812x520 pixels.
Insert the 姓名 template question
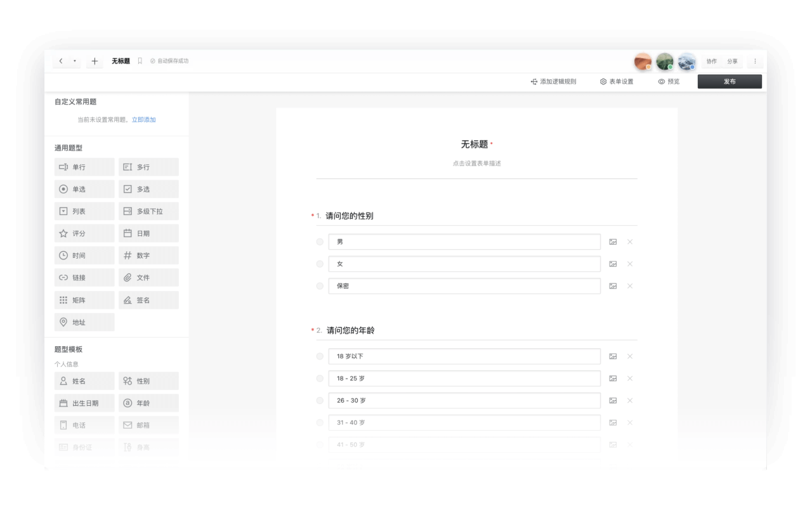point(84,382)
